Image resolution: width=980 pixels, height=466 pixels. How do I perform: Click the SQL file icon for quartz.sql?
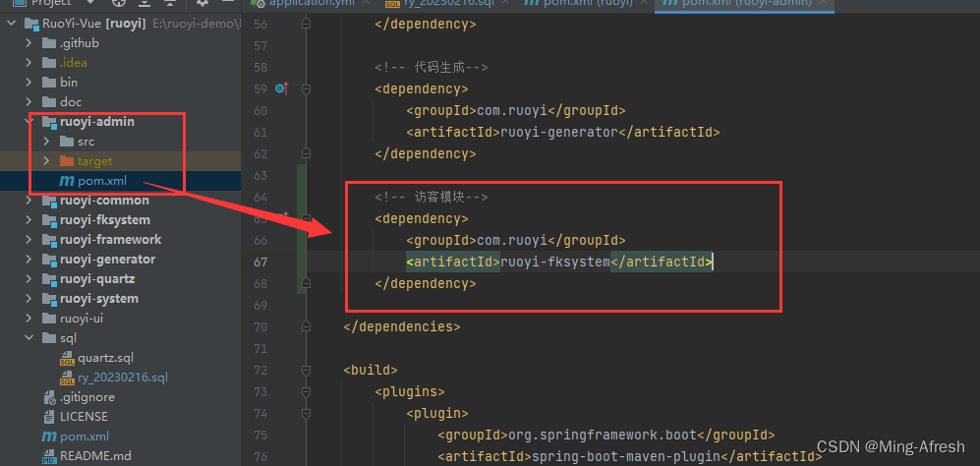pos(67,358)
